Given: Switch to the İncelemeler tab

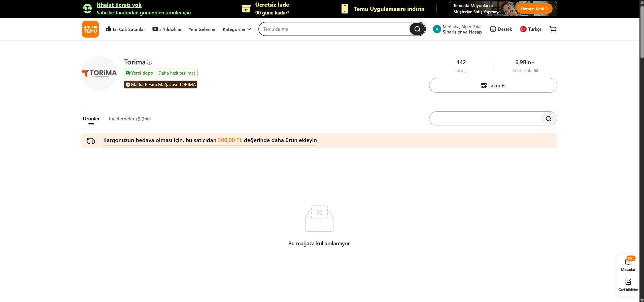Looking at the screenshot, I should (130, 119).
